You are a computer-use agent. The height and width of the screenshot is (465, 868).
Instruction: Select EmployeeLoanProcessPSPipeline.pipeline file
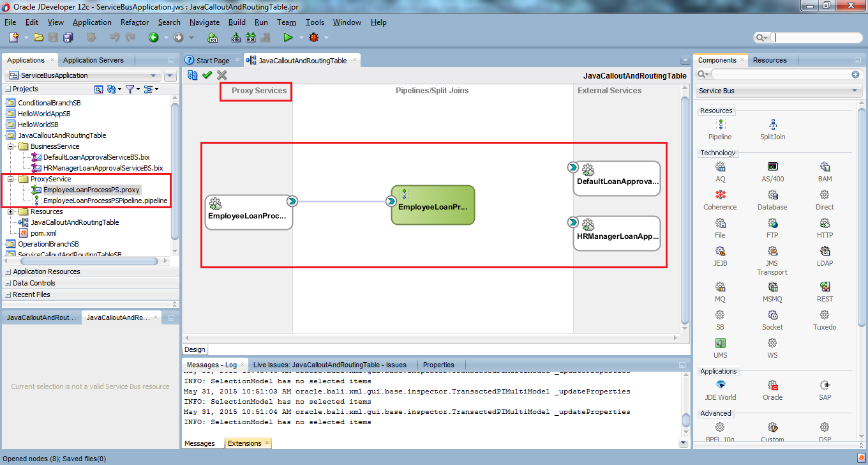pyautogui.click(x=105, y=201)
